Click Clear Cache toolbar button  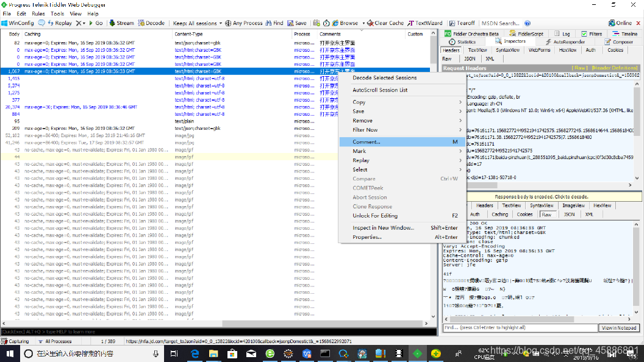385,23
